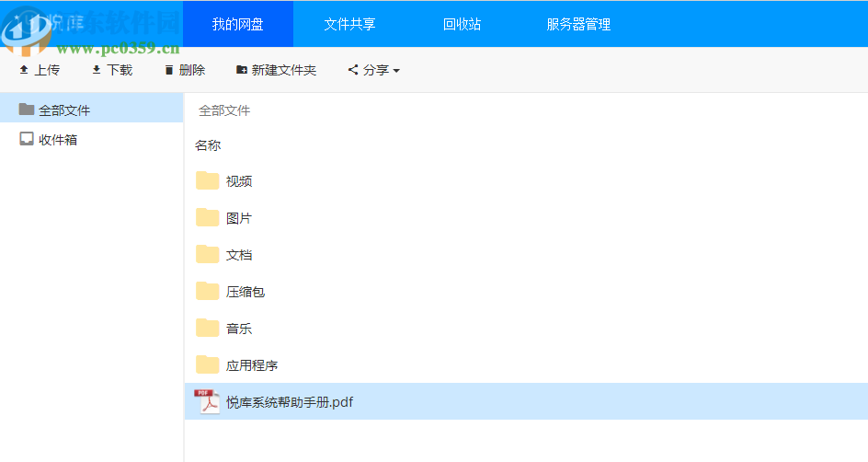Select 收件箱 label in the sidebar
The width and height of the screenshot is (868, 462).
click(58, 140)
